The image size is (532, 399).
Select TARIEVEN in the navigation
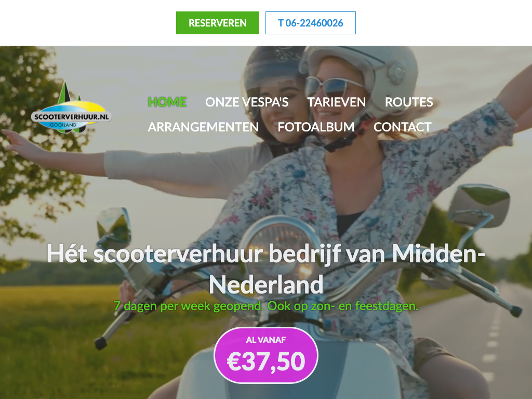(x=337, y=102)
